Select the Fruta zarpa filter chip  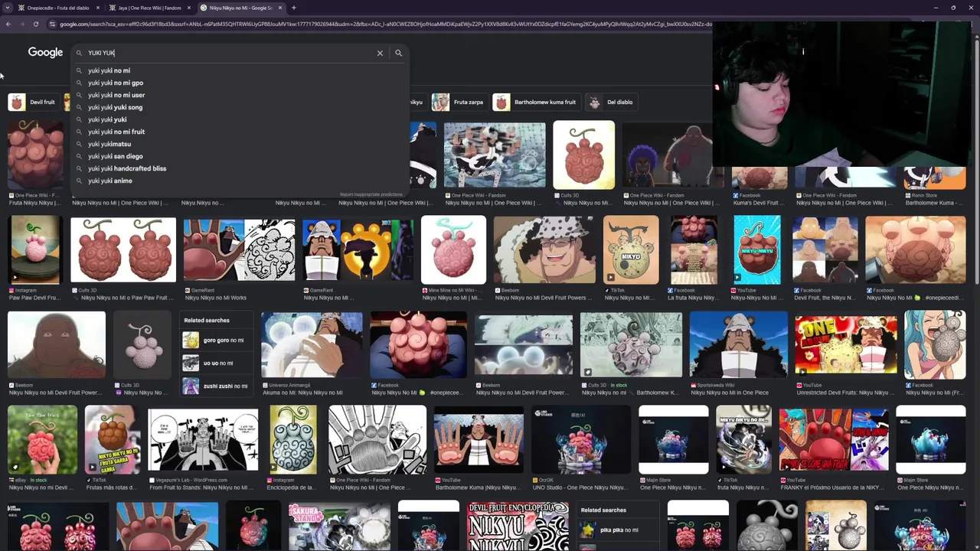click(459, 102)
